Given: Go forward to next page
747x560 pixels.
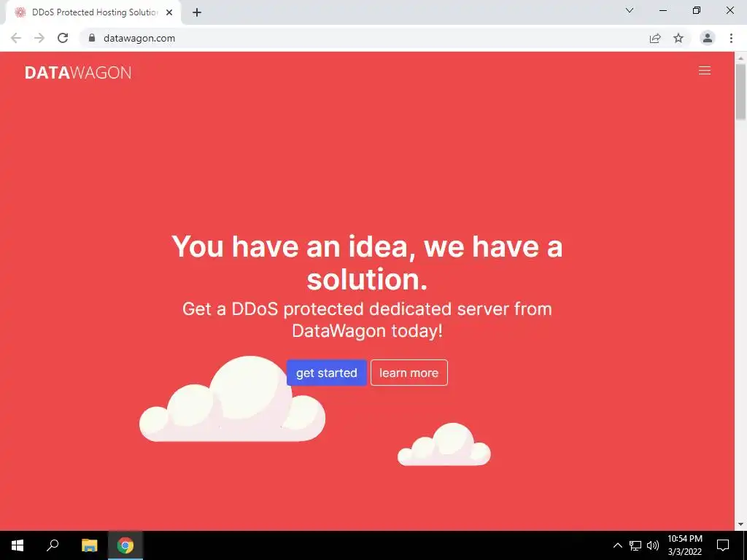Looking at the screenshot, I should (39, 38).
